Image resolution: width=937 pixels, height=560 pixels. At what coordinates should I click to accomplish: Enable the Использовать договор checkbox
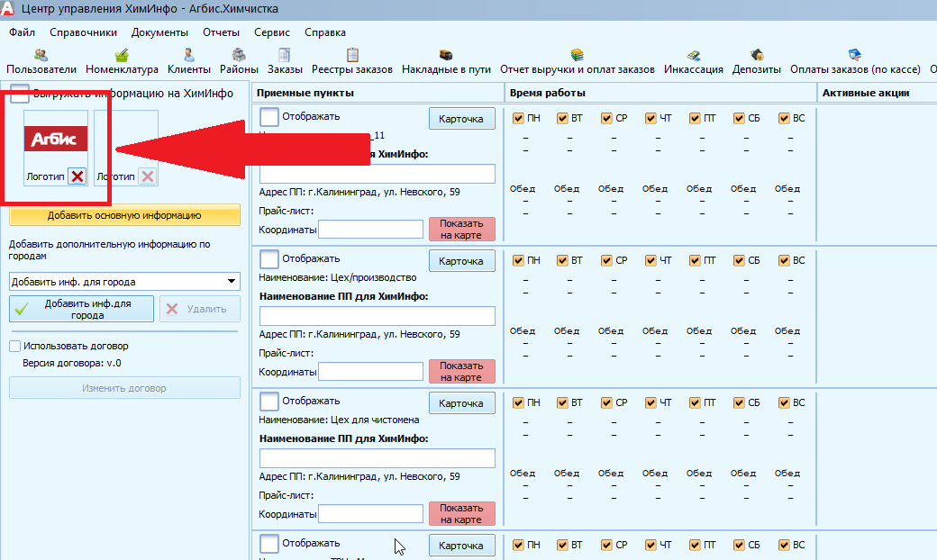[15, 347]
